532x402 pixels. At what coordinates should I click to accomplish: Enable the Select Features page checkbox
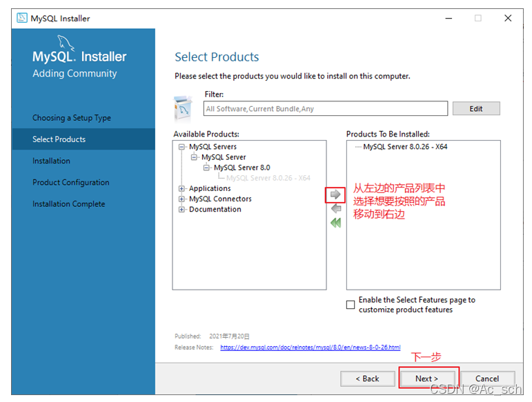(x=351, y=305)
